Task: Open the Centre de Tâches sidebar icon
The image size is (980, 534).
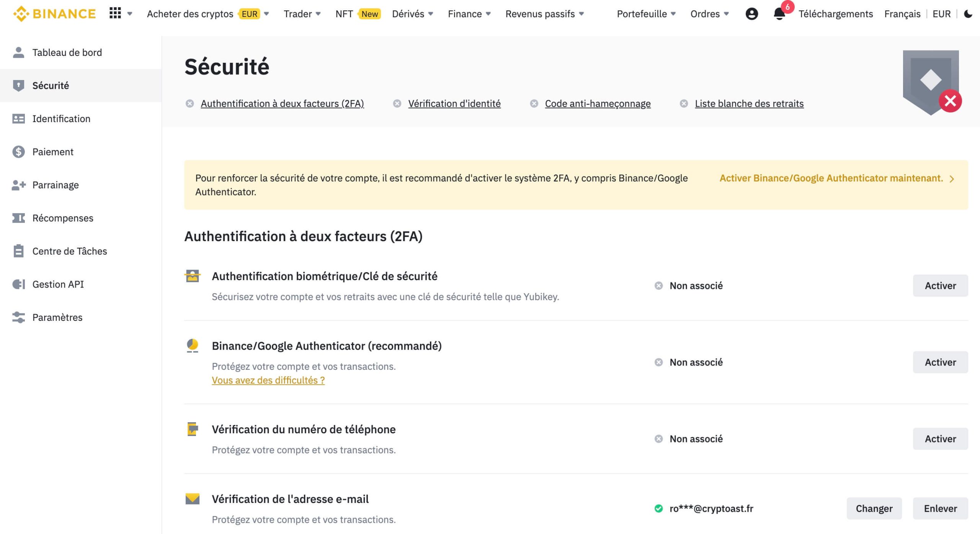Action: coord(18,251)
